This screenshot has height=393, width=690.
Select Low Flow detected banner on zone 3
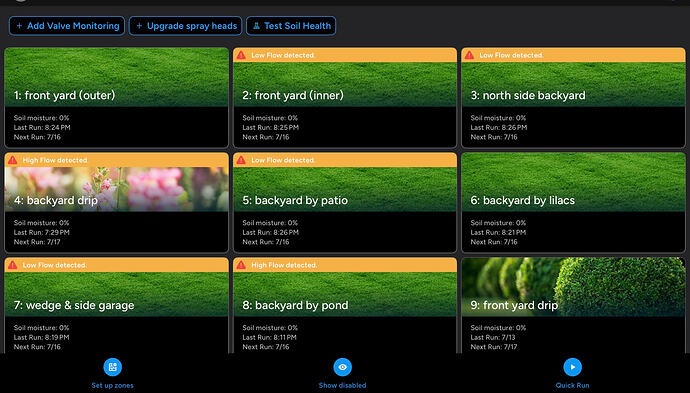point(573,55)
